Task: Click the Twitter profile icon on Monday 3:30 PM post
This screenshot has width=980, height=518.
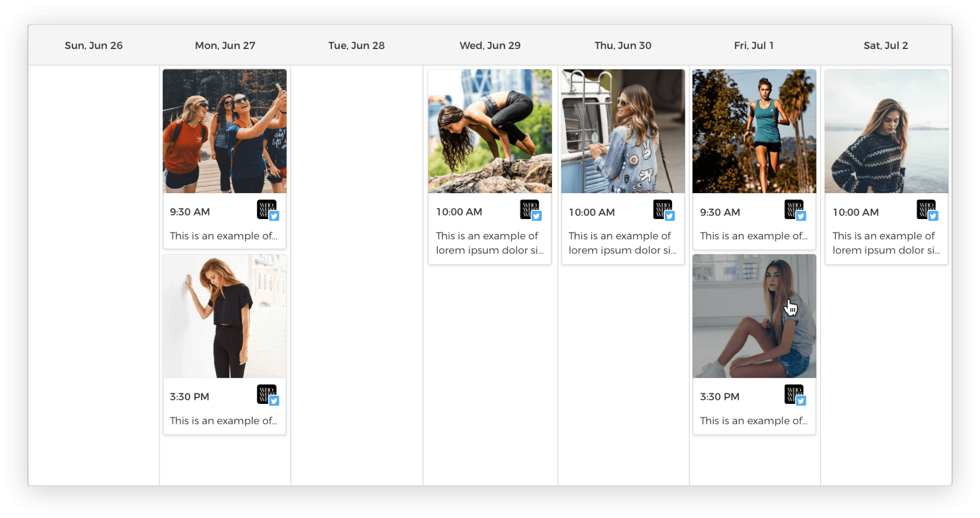Action: click(x=268, y=395)
